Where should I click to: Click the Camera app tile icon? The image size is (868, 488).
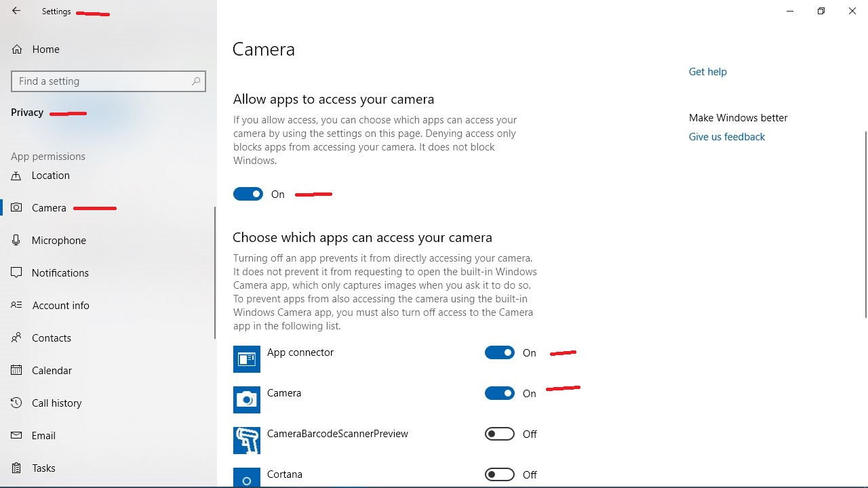[x=247, y=400]
